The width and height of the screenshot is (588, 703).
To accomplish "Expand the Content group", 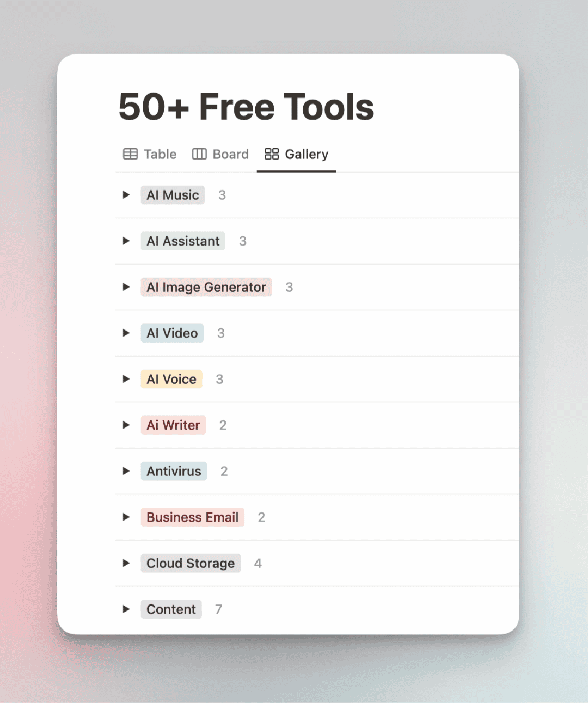I will point(126,609).
